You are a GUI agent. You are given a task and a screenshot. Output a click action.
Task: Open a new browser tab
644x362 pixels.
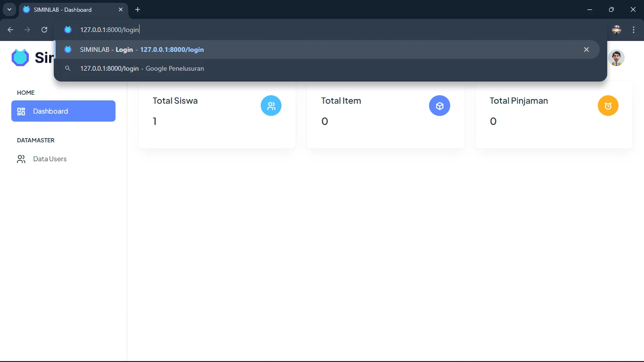(138, 9)
